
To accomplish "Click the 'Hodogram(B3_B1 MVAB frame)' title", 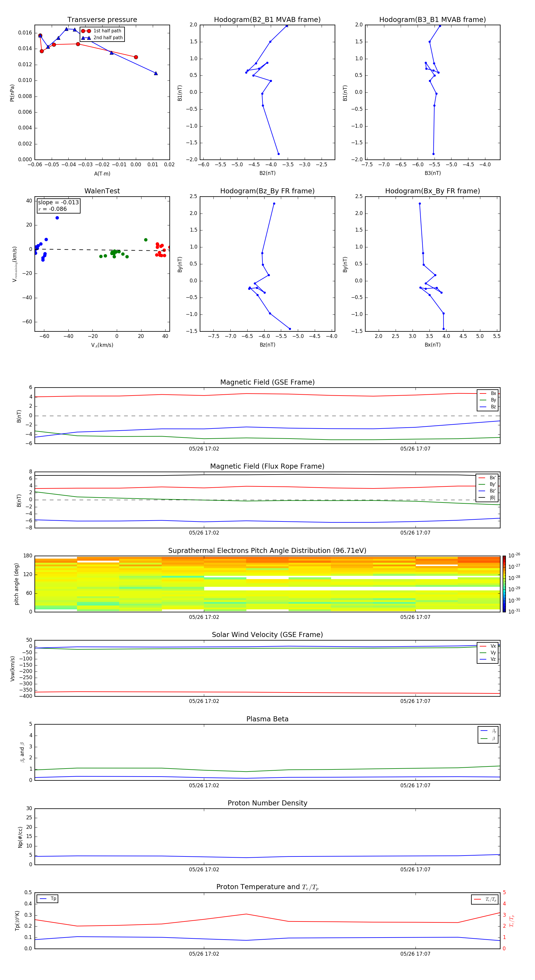I will click(x=432, y=20).
